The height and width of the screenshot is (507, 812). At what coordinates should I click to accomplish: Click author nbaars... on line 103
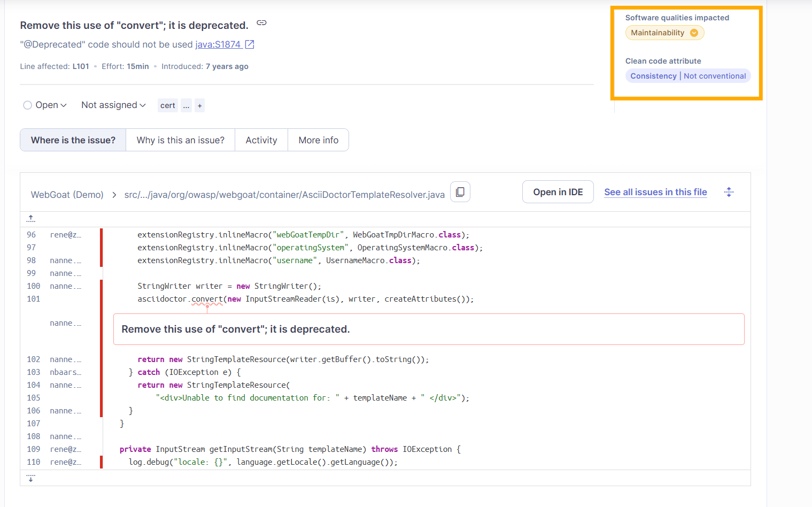tap(66, 372)
